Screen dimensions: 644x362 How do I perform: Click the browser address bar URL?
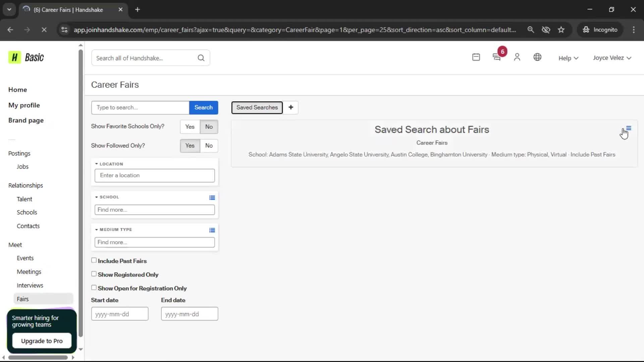click(295, 30)
